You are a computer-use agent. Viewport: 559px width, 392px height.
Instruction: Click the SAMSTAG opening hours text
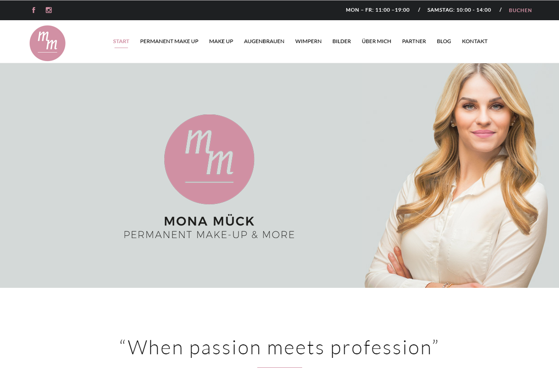[459, 10]
